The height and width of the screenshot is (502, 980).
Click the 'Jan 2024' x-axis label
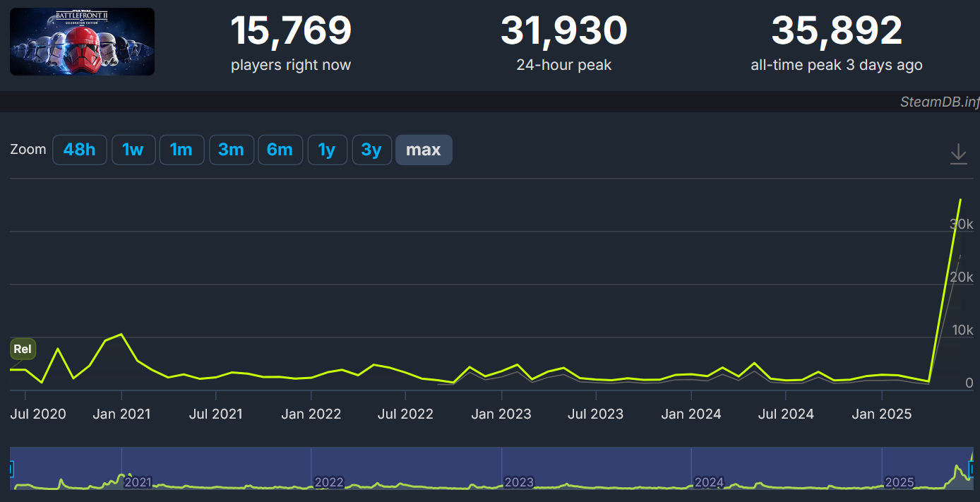(x=691, y=414)
